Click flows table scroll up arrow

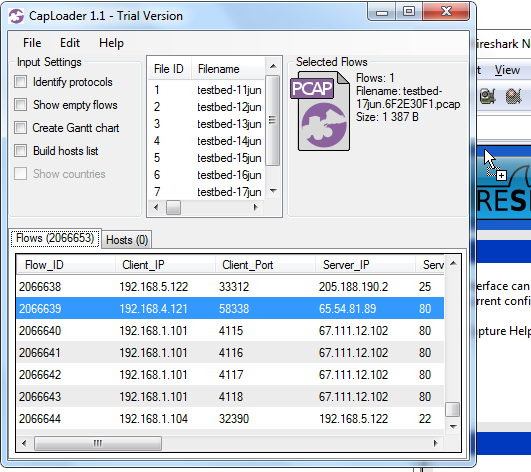pos(453,263)
